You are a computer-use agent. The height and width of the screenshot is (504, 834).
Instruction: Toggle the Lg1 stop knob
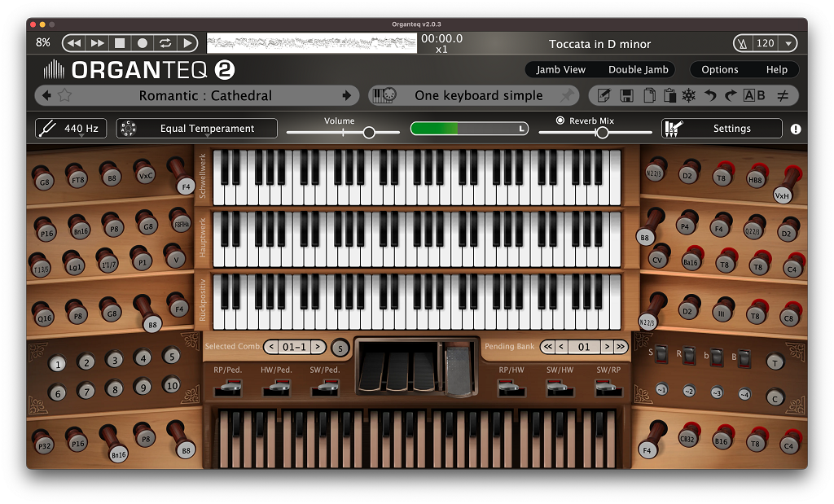point(74,267)
